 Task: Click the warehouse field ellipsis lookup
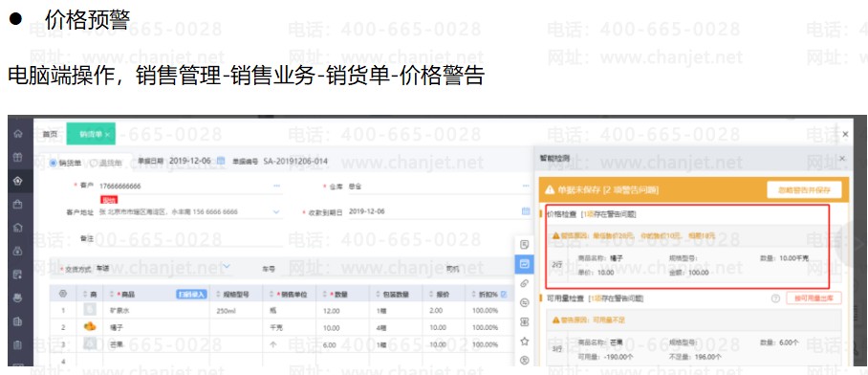526,187
